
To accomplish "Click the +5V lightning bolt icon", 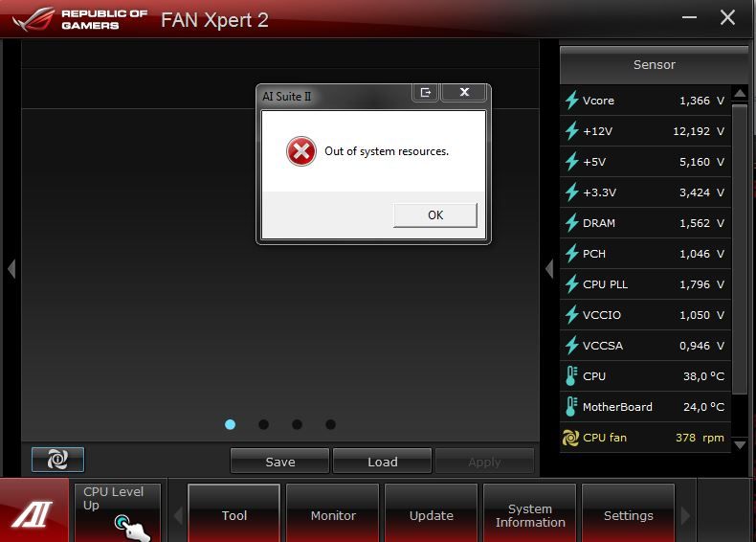I will [572, 162].
